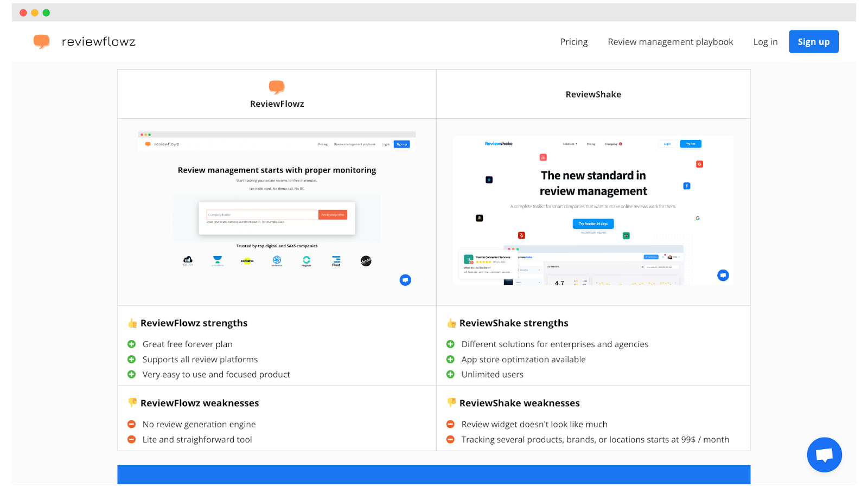Click thumbs-down icon beside ReviewFlowz weaknesses
This screenshot has height=487, width=868.
[132, 402]
